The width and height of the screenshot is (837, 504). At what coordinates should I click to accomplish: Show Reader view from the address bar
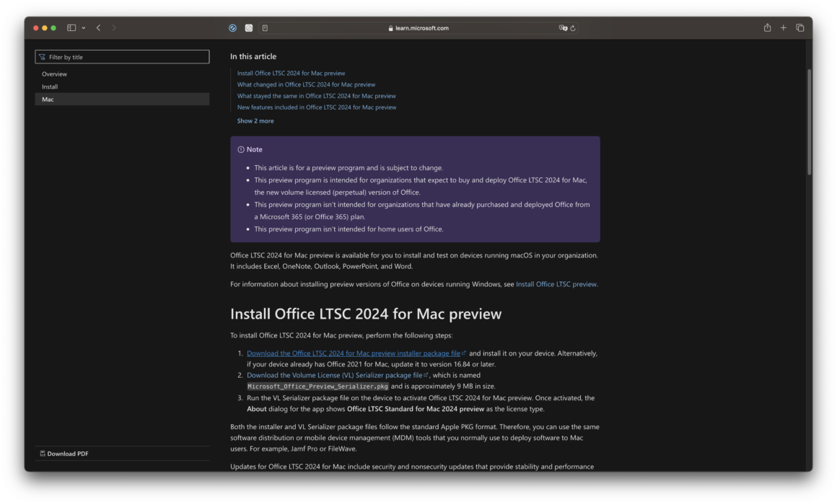[x=266, y=27]
